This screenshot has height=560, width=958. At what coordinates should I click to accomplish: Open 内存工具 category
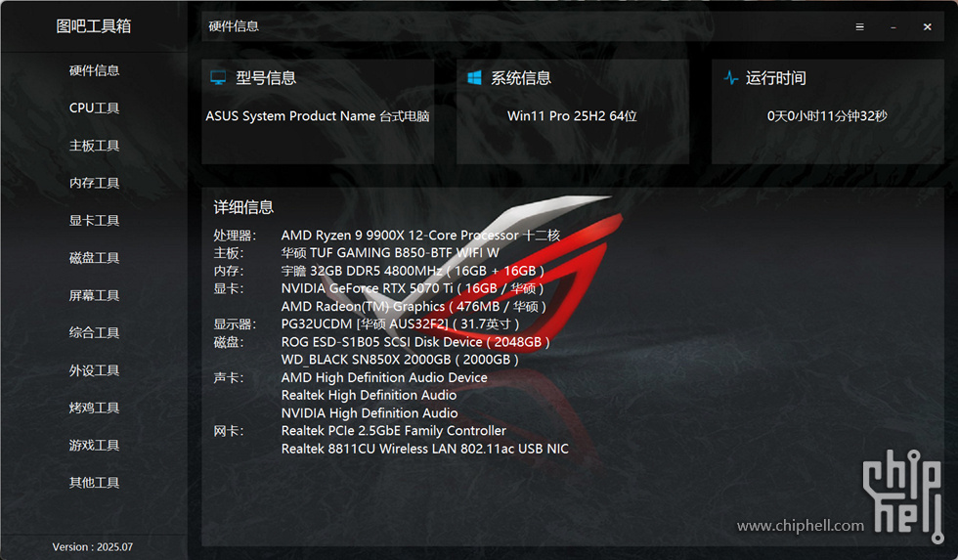coord(94,183)
